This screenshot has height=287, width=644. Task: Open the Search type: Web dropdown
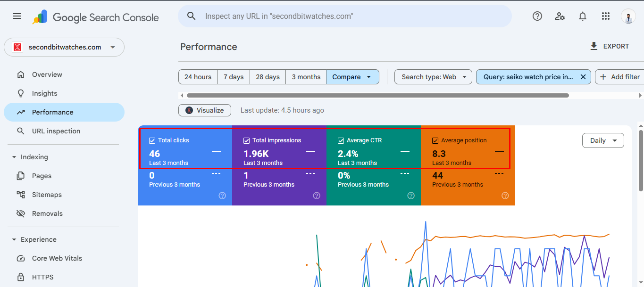(x=433, y=77)
